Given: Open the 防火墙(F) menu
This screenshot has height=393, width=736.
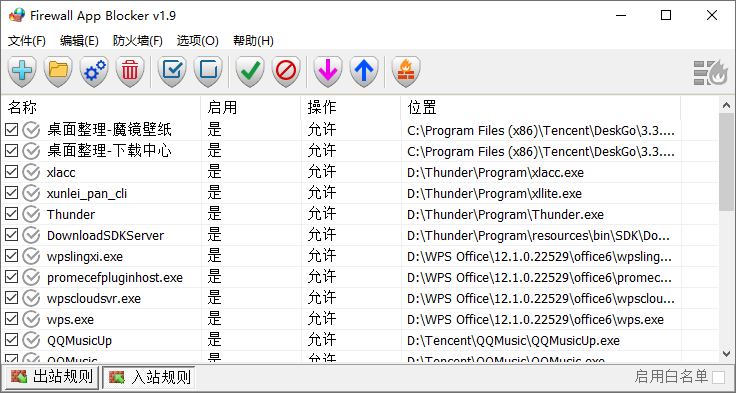Looking at the screenshot, I should pos(138,41).
